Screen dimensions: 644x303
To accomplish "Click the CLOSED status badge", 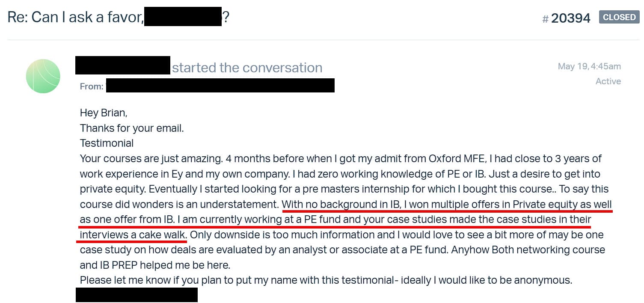I will pyautogui.click(x=619, y=17).
